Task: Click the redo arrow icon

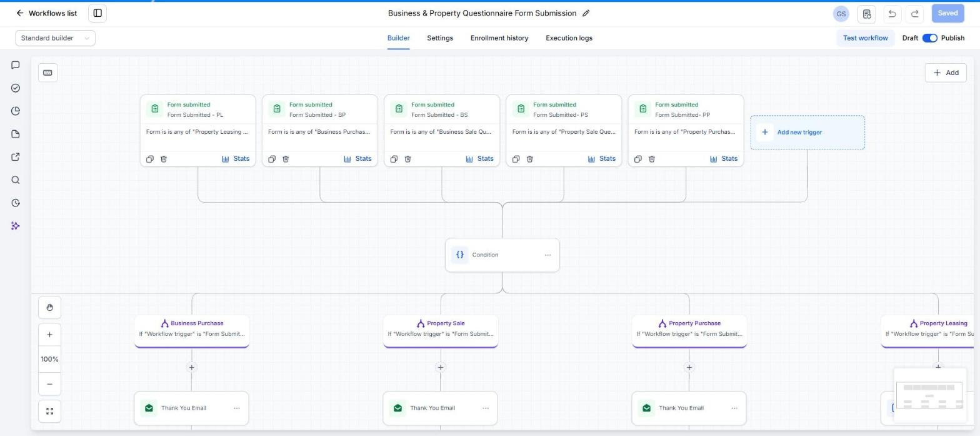Action: click(x=915, y=13)
